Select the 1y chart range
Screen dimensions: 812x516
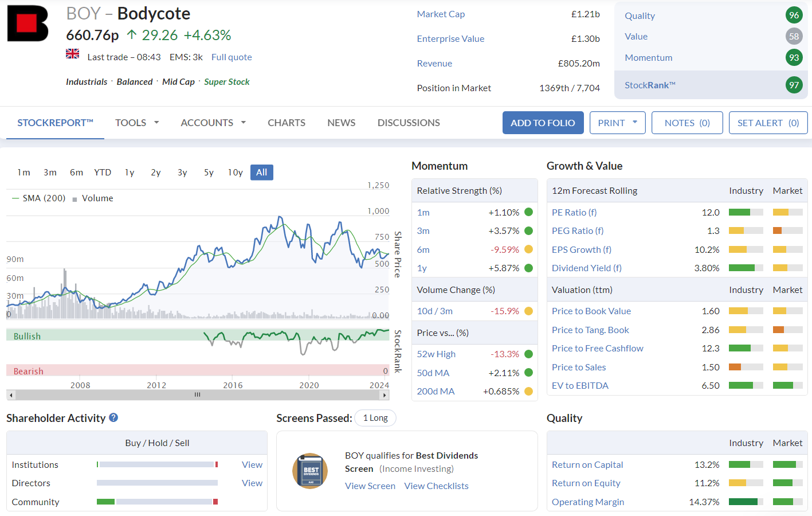130,173
